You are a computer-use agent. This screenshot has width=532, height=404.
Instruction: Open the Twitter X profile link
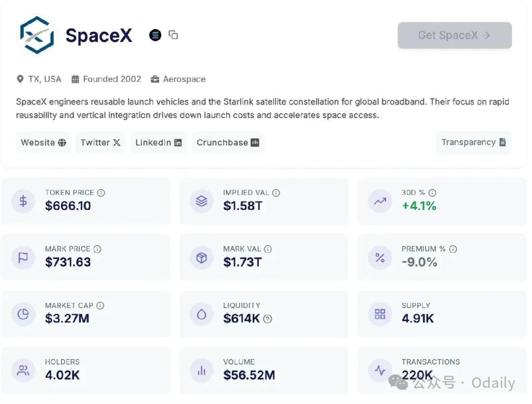[100, 142]
